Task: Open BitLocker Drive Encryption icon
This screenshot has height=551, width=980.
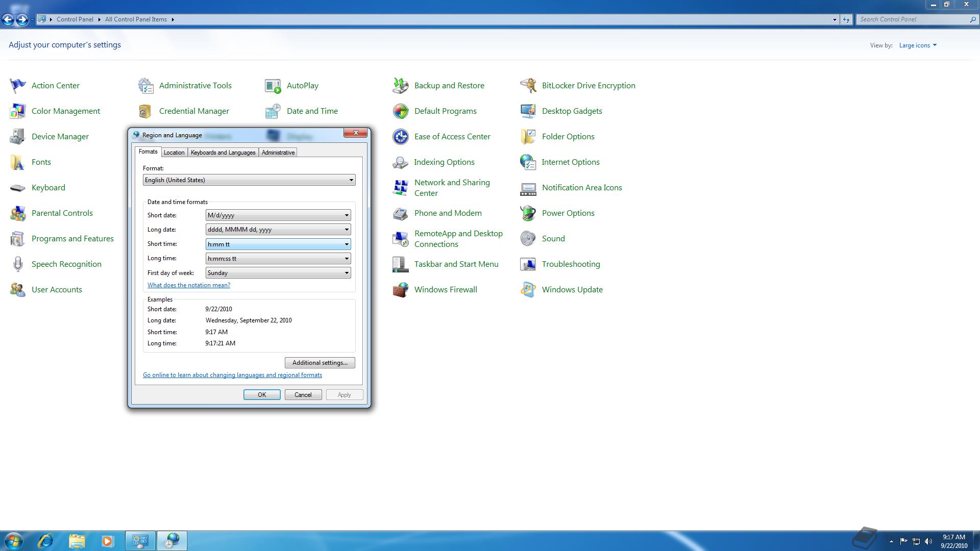Action: point(528,86)
